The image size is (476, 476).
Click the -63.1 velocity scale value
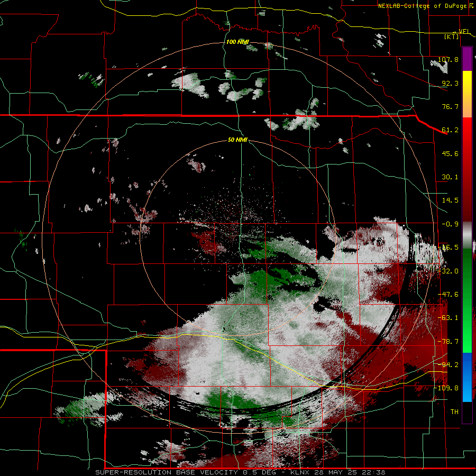point(448,318)
